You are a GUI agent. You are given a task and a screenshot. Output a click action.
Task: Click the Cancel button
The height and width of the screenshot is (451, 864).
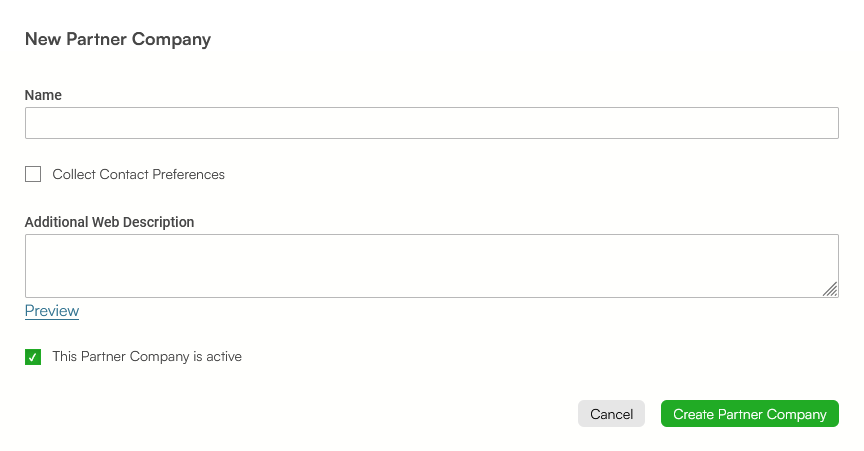pos(611,414)
